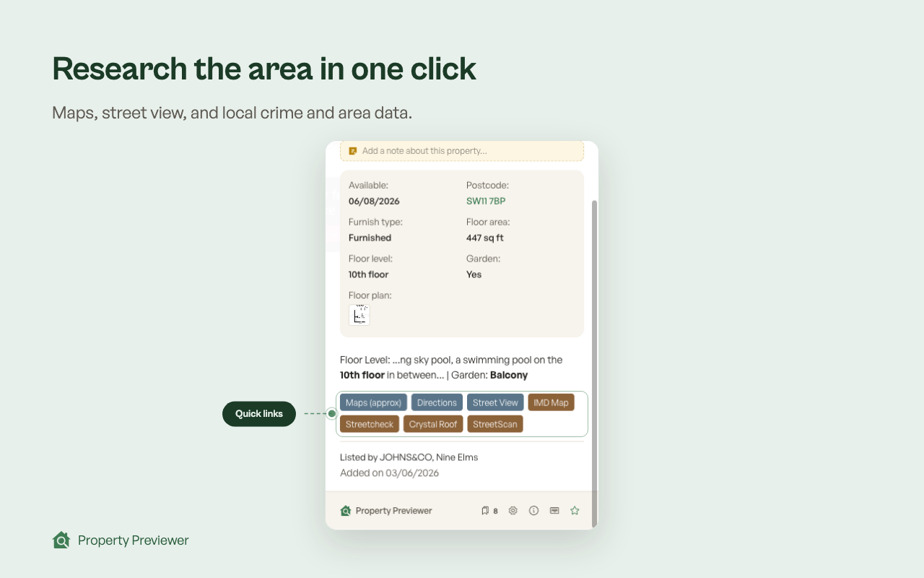Open the Streetcheck link

(370, 424)
